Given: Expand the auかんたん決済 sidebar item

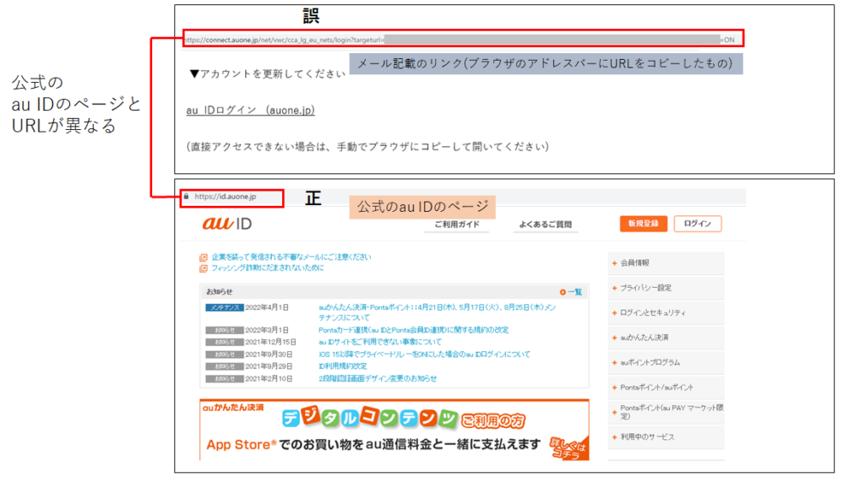Looking at the screenshot, I should point(666,338).
